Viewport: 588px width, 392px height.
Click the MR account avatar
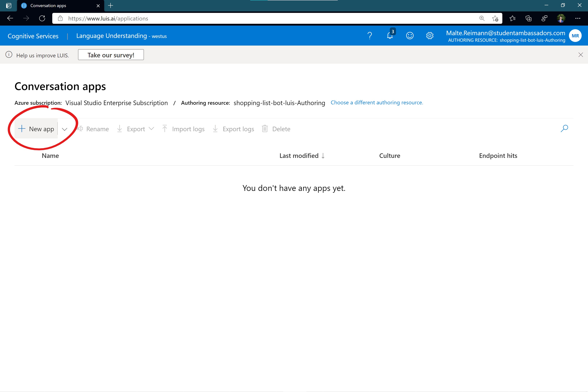coord(575,36)
